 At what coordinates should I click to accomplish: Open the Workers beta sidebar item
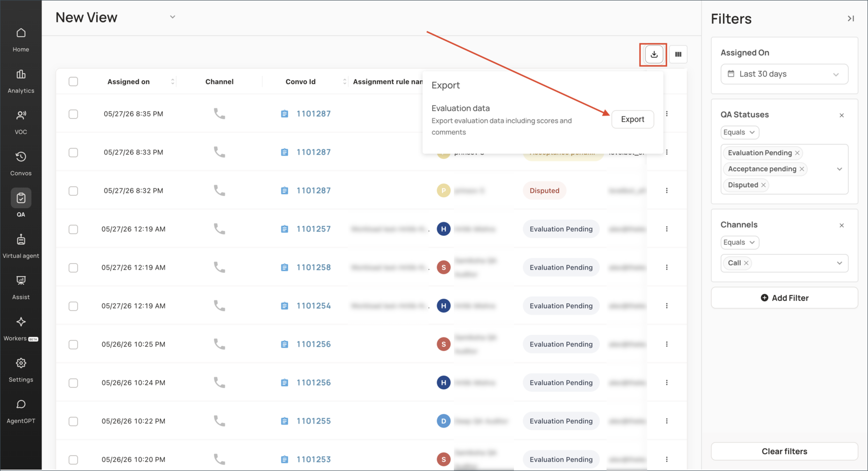[x=21, y=329]
